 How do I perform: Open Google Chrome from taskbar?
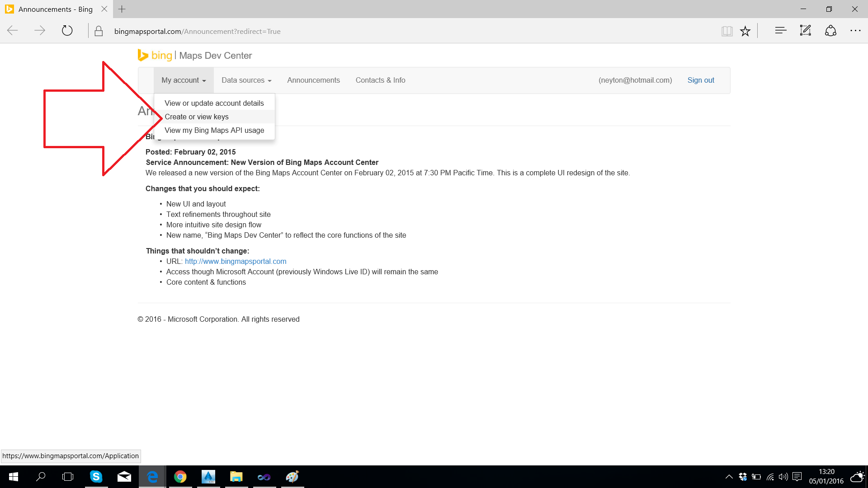coord(180,477)
